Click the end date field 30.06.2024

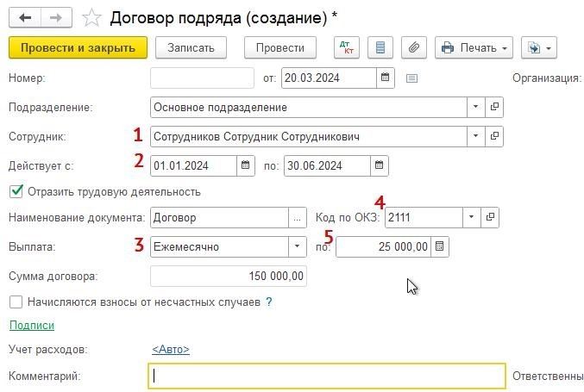pyautogui.click(x=328, y=165)
